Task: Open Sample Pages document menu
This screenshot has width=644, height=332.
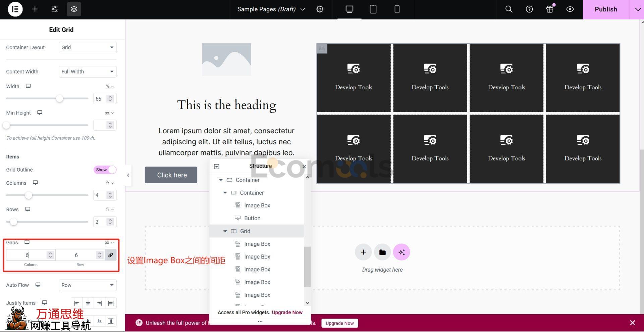Action: [x=271, y=9]
